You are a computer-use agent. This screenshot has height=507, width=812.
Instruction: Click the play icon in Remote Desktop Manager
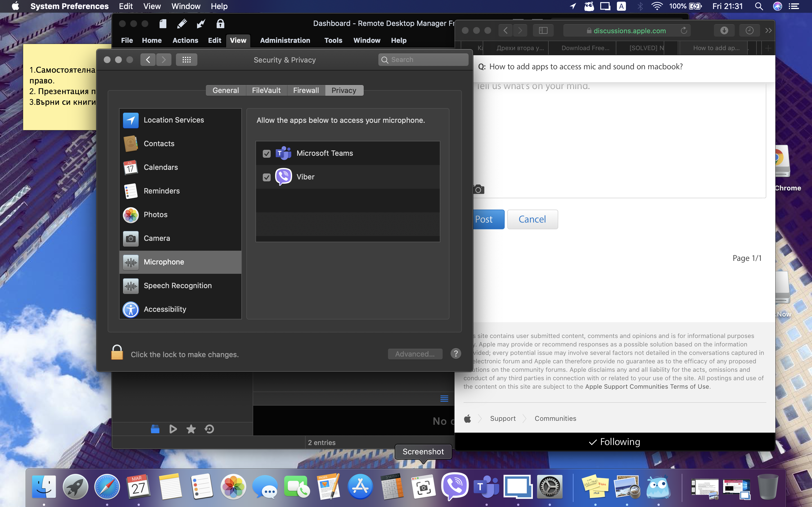(173, 429)
